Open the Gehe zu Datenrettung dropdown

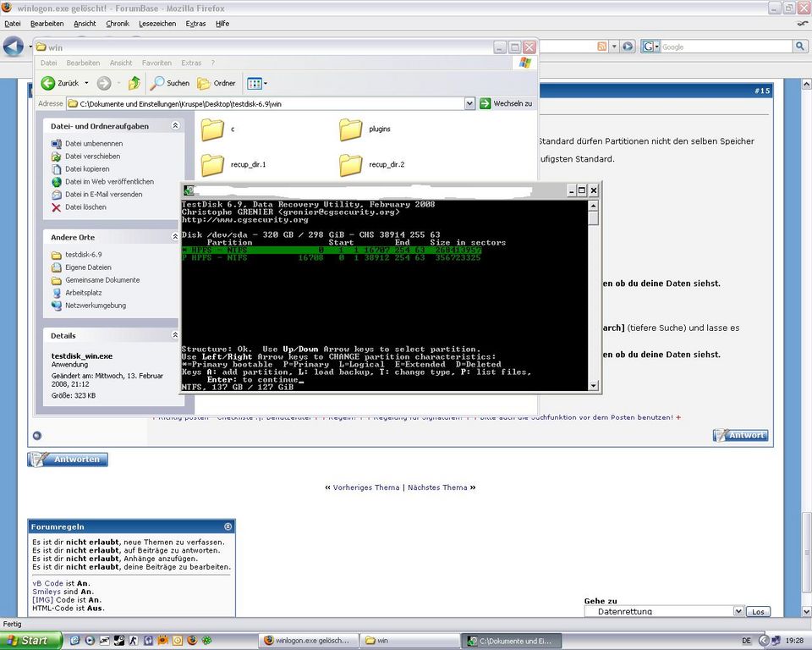click(665, 611)
